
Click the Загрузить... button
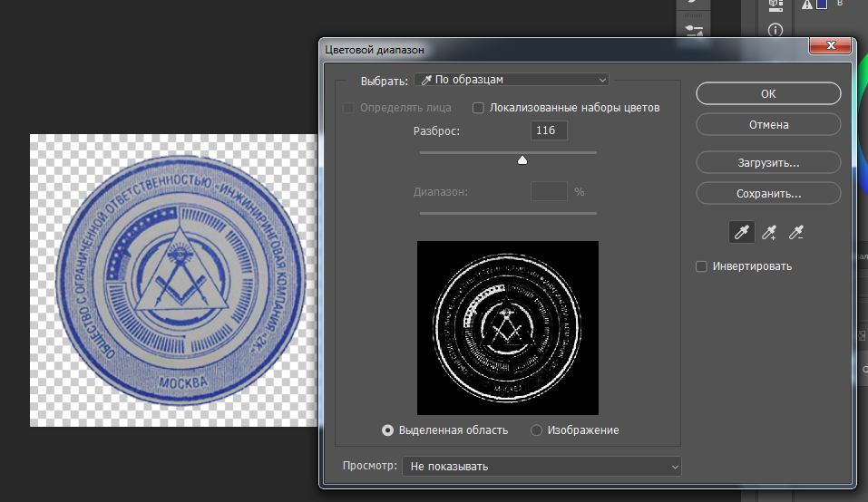tap(768, 162)
